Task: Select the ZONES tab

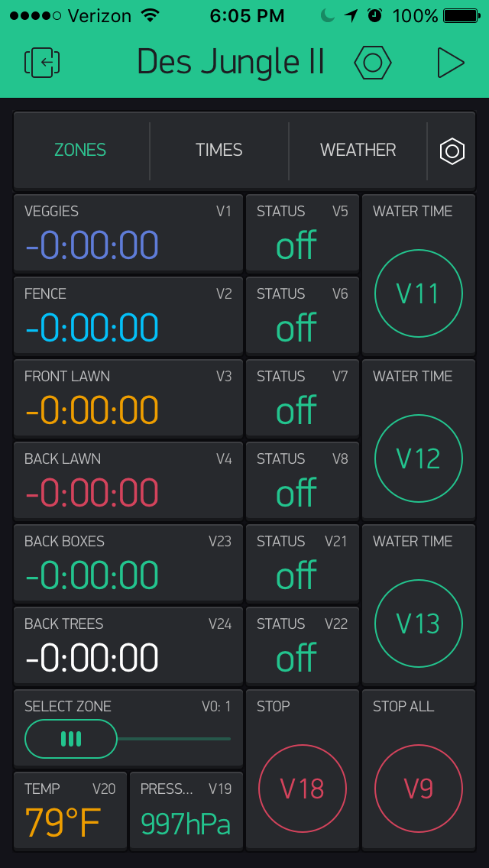Action: 80,151
